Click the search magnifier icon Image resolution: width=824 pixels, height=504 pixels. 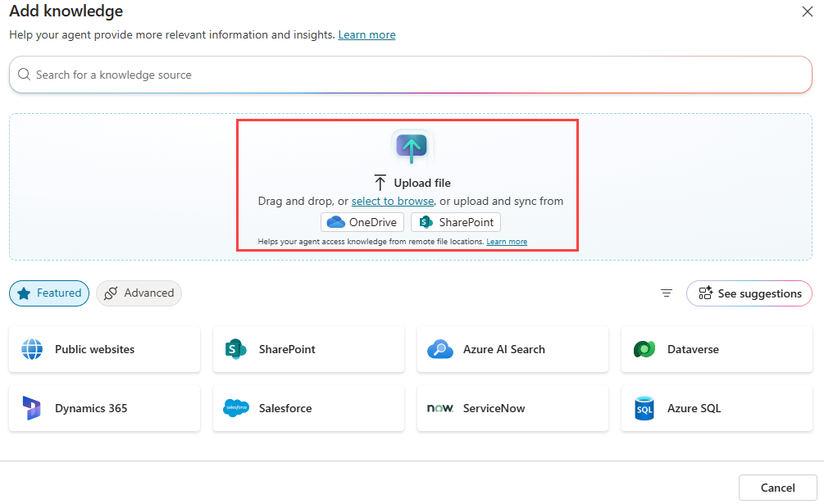coord(24,75)
